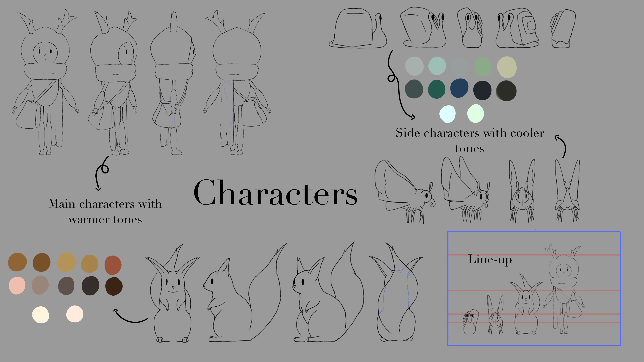Image resolution: width=644 pixels, height=362 pixels.
Task: Pick the navy blue color swatch
Action: tap(459, 88)
